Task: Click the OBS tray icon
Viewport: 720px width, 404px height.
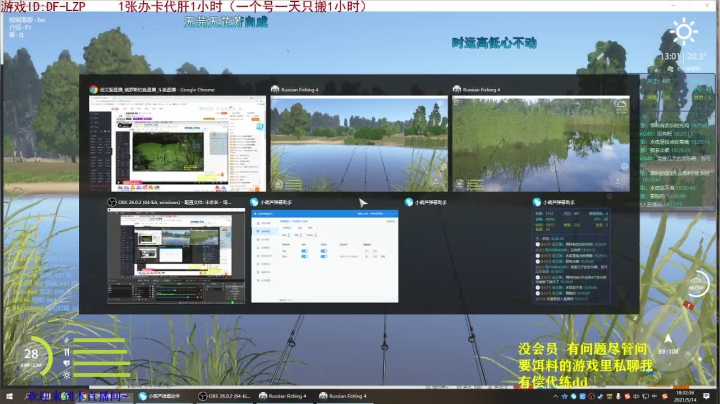Action: pyautogui.click(x=591, y=397)
